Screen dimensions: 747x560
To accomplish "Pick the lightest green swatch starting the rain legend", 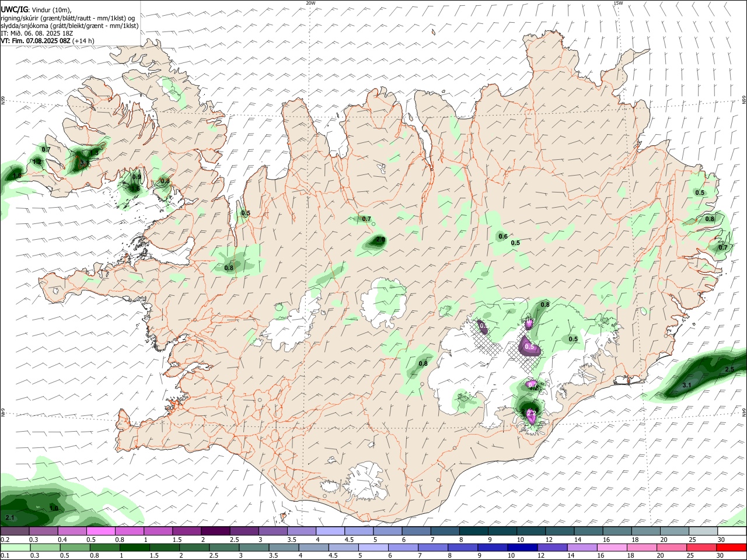I will (15, 547).
